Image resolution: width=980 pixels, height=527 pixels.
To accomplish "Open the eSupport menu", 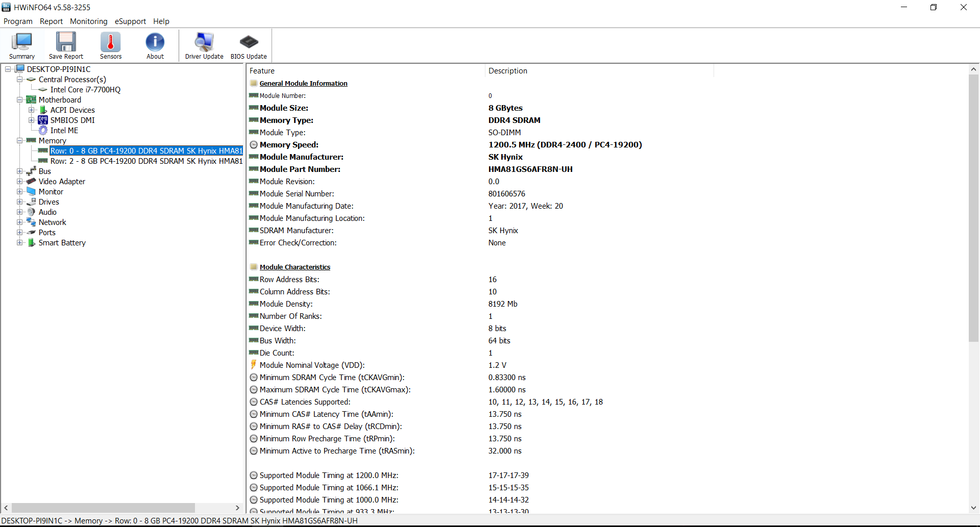I will click(x=130, y=21).
